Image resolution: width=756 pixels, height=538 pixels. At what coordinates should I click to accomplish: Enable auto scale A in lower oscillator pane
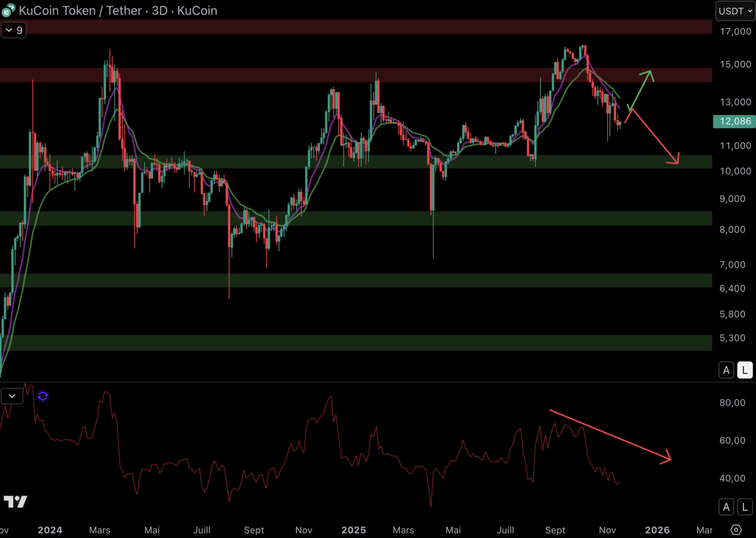(726, 507)
